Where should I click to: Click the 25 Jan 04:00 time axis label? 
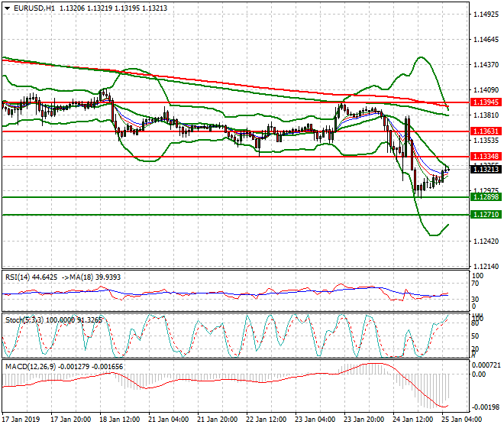click(461, 420)
